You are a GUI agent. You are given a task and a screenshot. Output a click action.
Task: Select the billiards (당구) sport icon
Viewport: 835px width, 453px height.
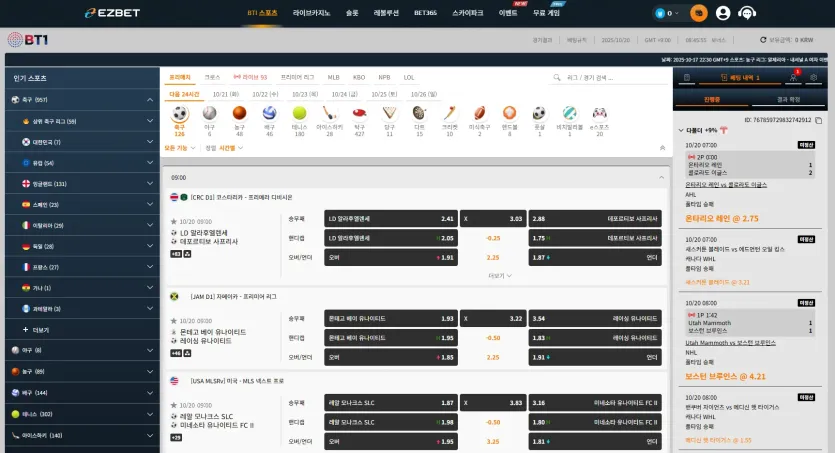point(389,113)
